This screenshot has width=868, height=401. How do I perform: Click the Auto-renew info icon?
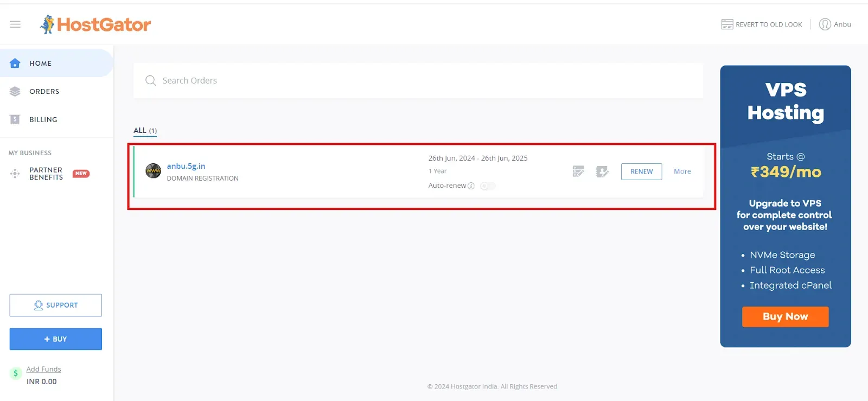[471, 186]
